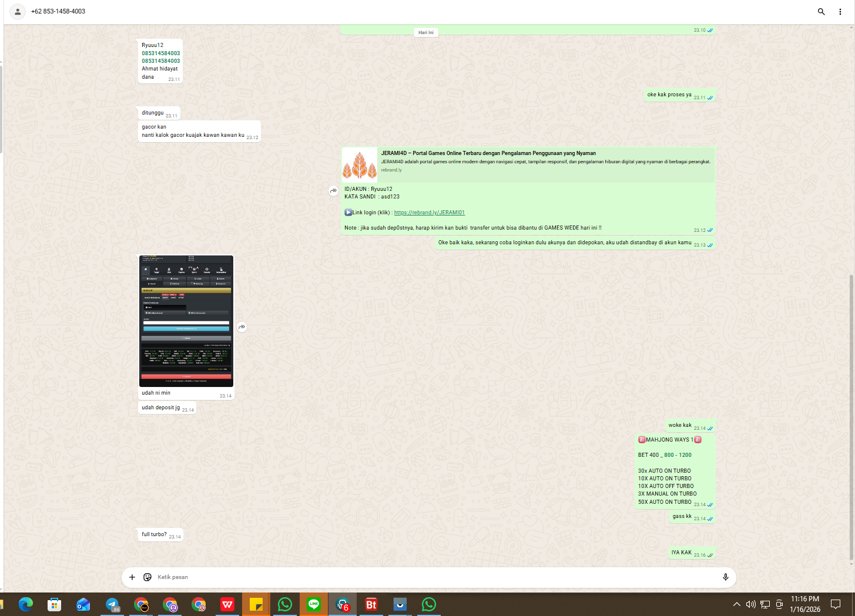Expand the hidden system tray icons

click(x=736, y=604)
